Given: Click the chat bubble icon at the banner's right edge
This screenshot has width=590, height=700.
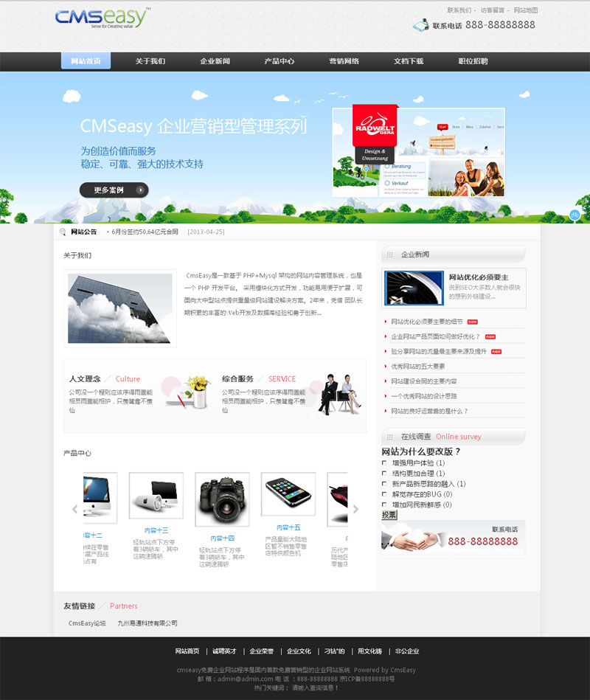Looking at the screenshot, I should point(575,215).
